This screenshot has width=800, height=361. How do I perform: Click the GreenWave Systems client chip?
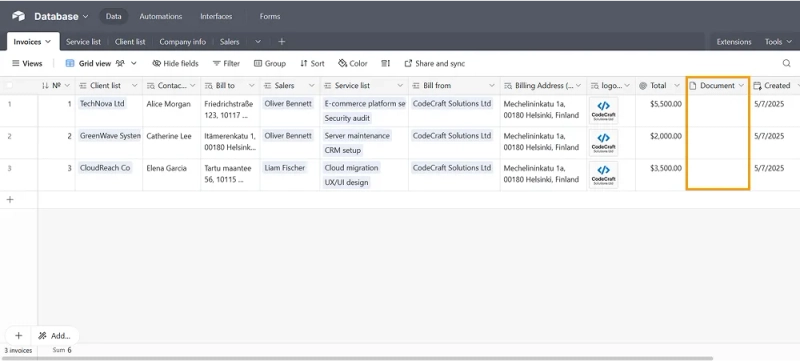pos(110,136)
